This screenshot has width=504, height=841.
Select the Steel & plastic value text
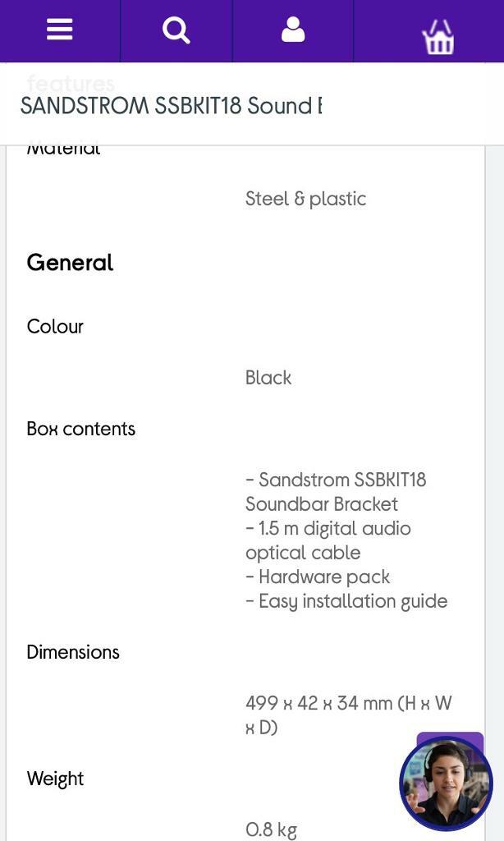(x=305, y=198)
